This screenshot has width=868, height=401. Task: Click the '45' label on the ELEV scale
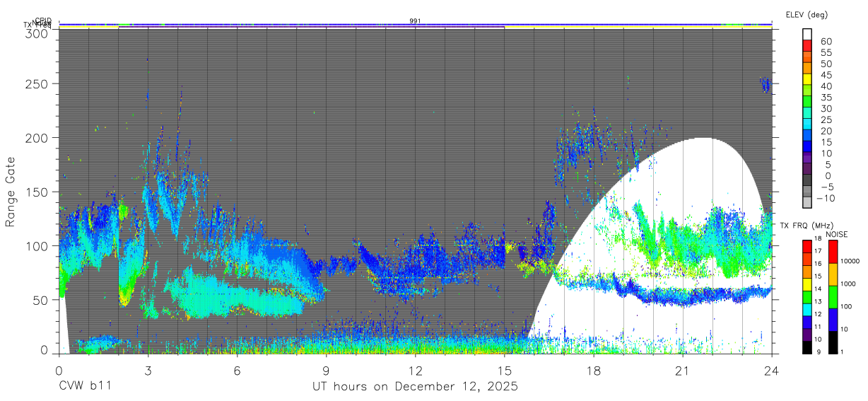pos(826,75)
